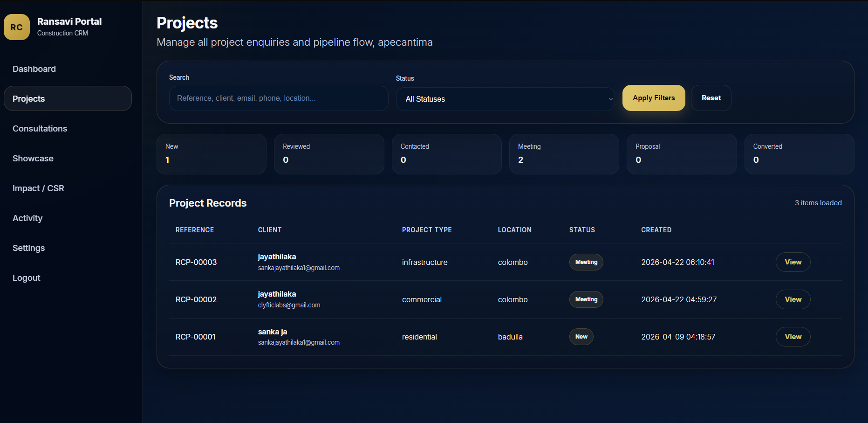The image size is (868, 423).
Task: Click the infrastructure project type cell
Action: pos(425,262)
